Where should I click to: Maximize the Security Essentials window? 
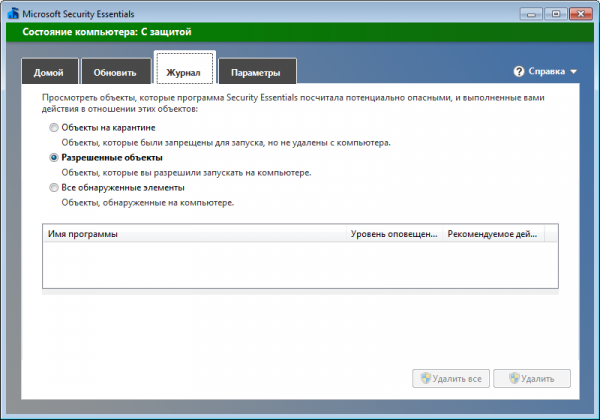click(x=556, y=14)
